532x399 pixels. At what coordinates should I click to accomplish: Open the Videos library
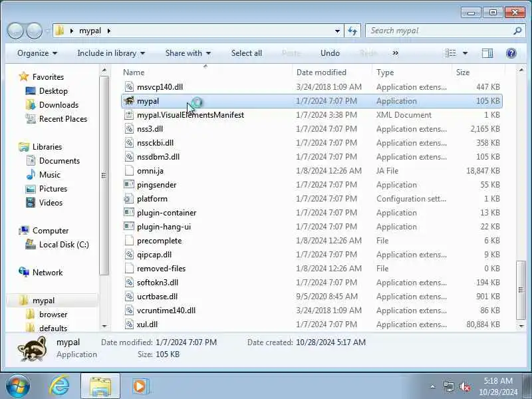tap(51, 203)
